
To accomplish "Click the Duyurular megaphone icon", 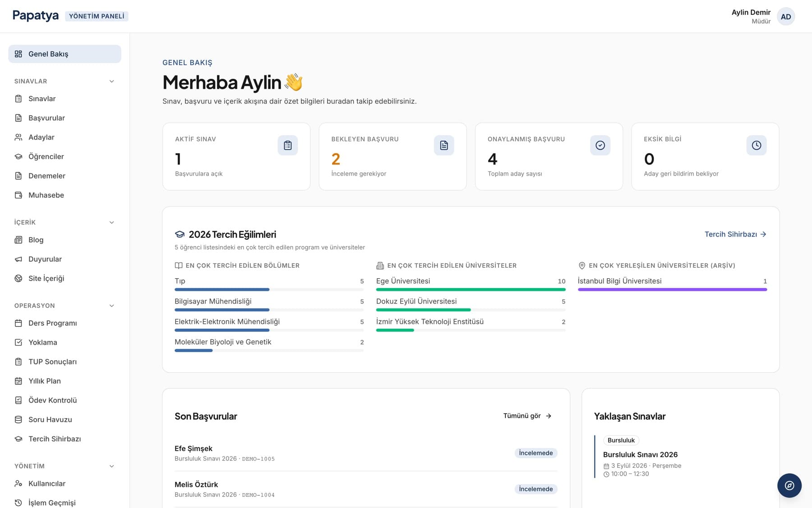I will pyautogui.click(x=18, y=259).
